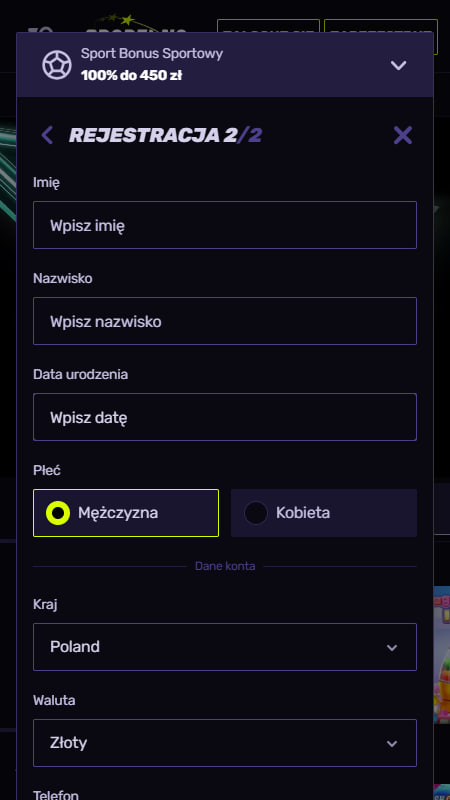Click the 100% do 450 zł bonus text
Viewport: 450px width, 800px height.
[132, 76]
